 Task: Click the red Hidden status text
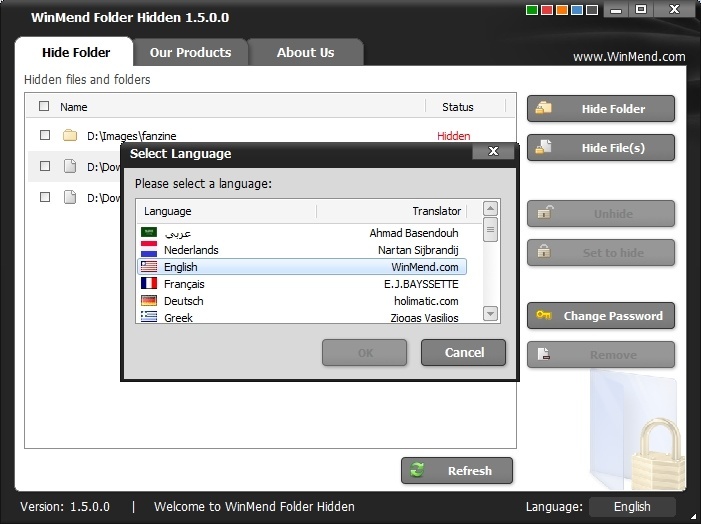tap(453, 136)
